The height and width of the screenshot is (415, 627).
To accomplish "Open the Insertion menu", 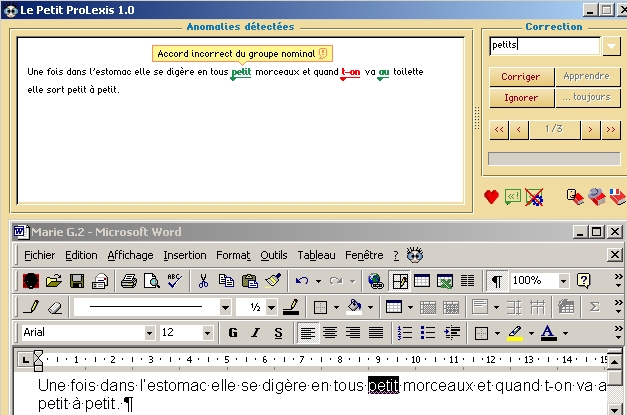I will (185, 255).
